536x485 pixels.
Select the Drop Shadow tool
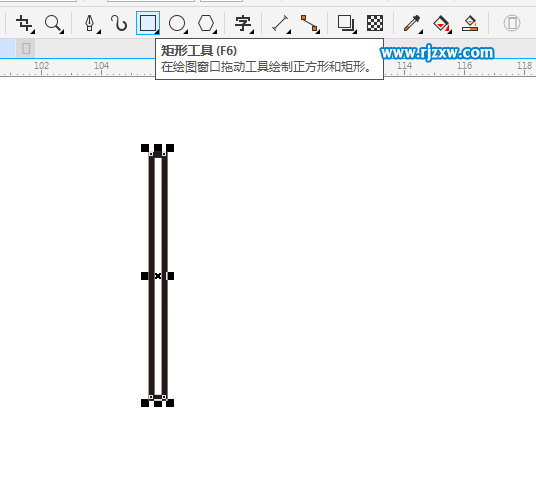pos(347,24)
